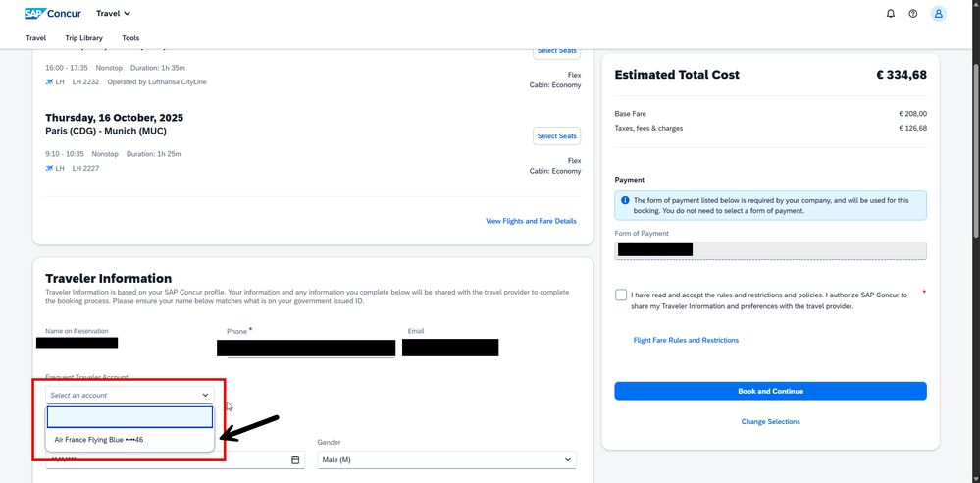This screenshot has height=483, width=980.
Task: Click the help question mark icon
Action: tap(913, 14)
